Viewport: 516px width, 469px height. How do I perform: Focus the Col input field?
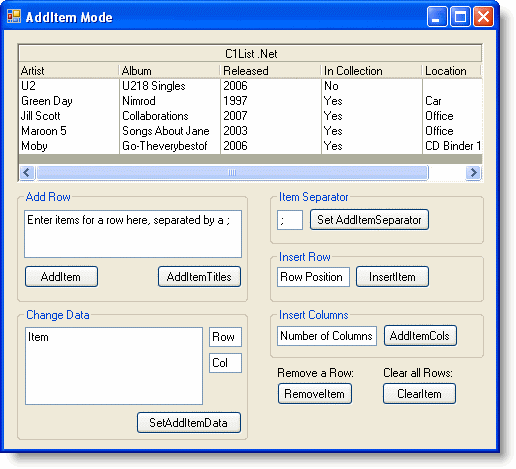point(225,363)
